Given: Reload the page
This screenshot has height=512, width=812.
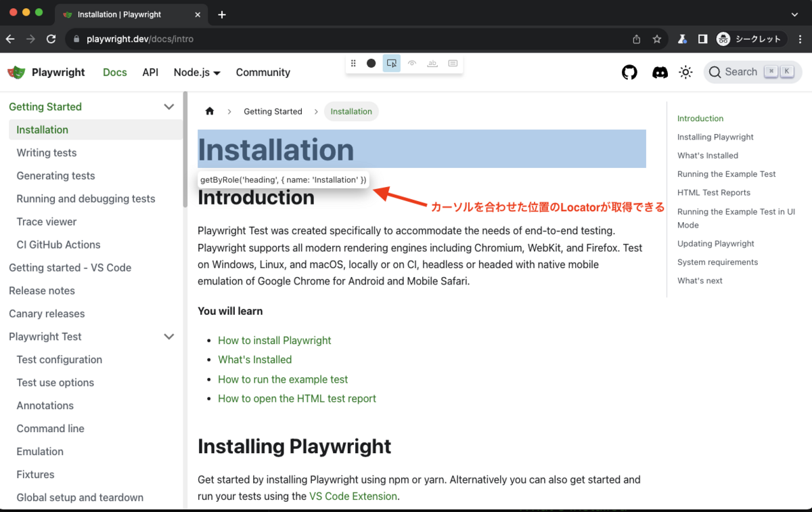Looking at the screenshot, I should point(51,39).
